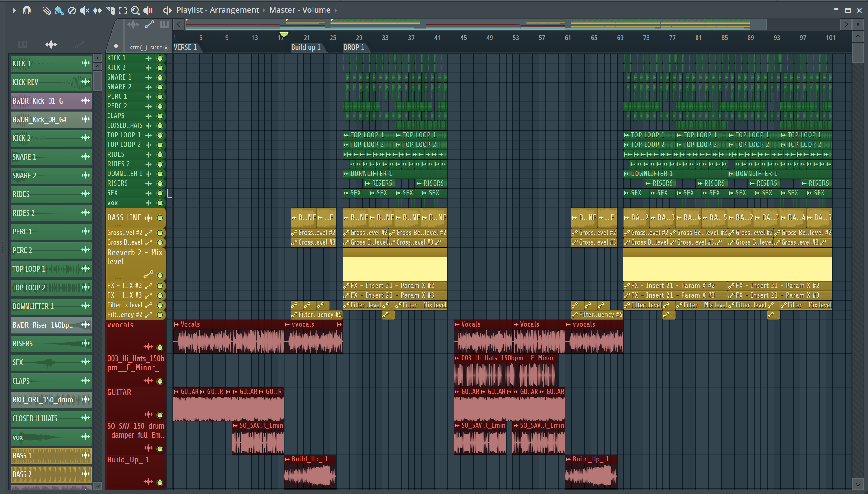Show pattern clips in picker panel
Viewport: 868px width, 494px height.
(22, 45)
